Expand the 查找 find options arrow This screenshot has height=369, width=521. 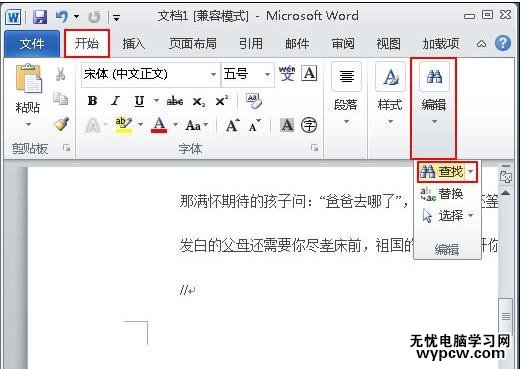pyautogui.click(x=471, y=172)
